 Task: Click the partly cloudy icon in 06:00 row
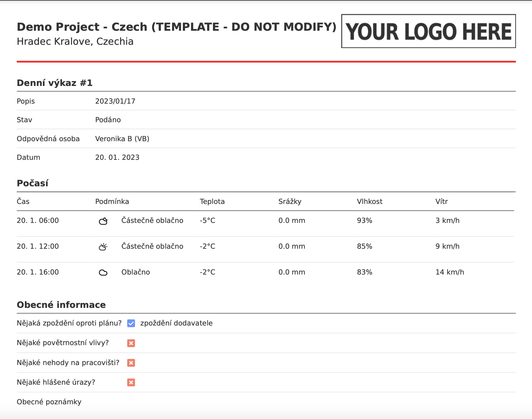(103, 221)
